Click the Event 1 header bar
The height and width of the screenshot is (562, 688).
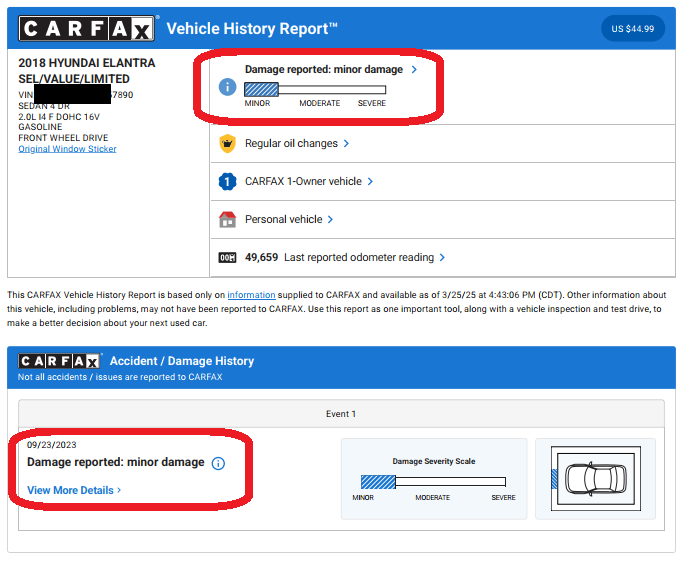point(341,414)
